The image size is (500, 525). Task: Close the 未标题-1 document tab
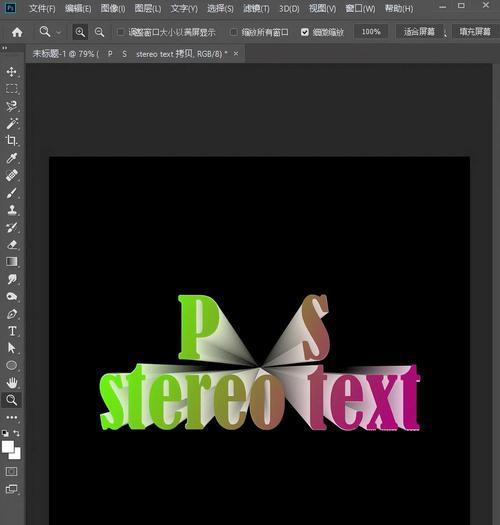tap(236, 54)
